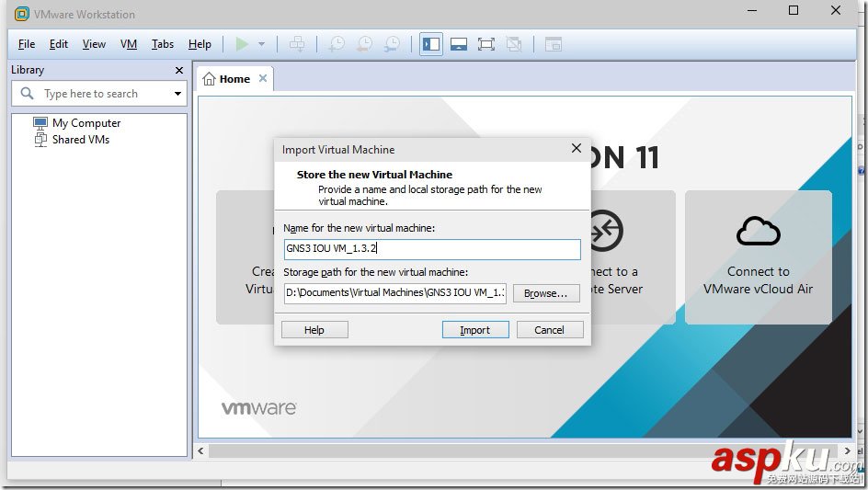Click the Browse... button

[x=546, y=293]
